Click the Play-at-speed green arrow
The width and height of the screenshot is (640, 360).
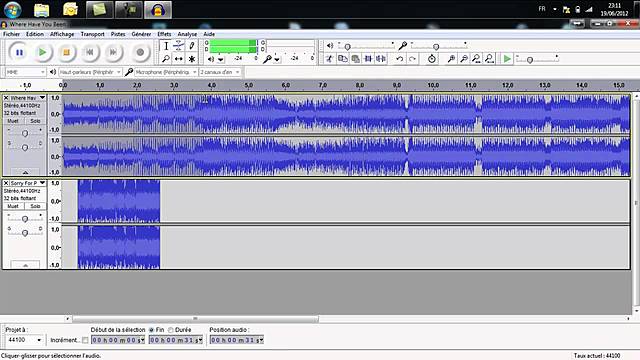point(507,59)
